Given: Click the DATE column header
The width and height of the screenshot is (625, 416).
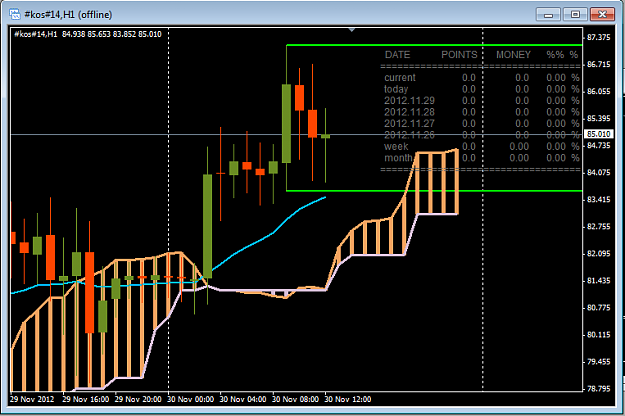Looking at the screenshot, I should click(x=397, y=55).
